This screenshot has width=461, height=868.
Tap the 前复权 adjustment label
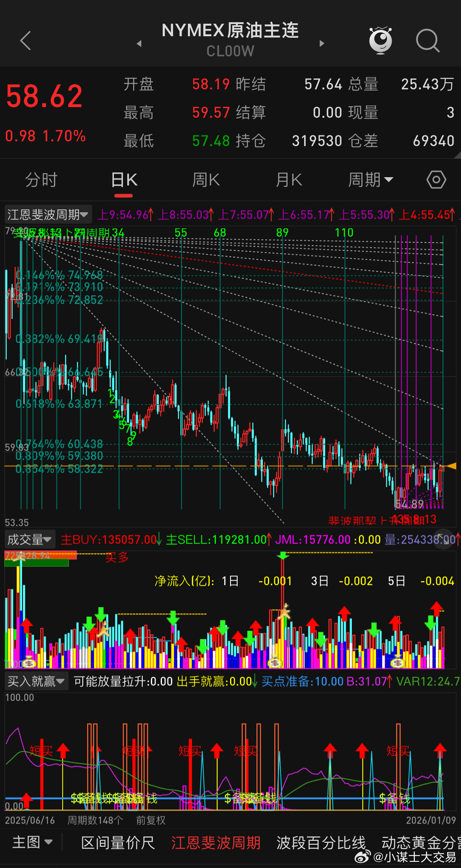151,820
